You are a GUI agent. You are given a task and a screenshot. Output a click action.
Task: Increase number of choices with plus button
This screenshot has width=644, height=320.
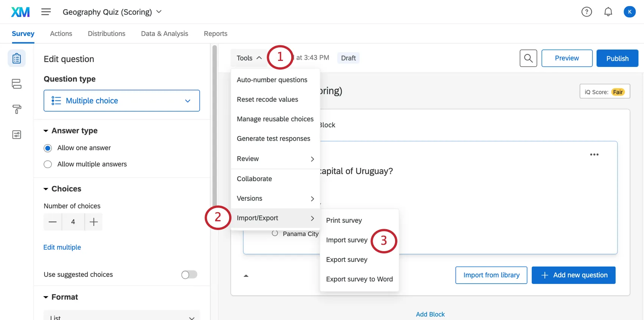(x=94, y=222)
